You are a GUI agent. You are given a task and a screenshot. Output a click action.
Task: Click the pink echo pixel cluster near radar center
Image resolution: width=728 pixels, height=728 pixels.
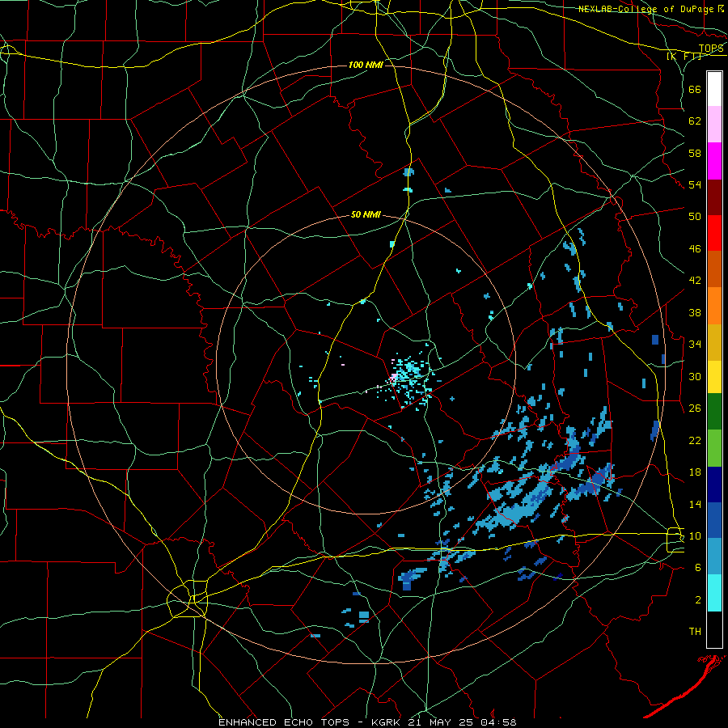tap(394, 378)
